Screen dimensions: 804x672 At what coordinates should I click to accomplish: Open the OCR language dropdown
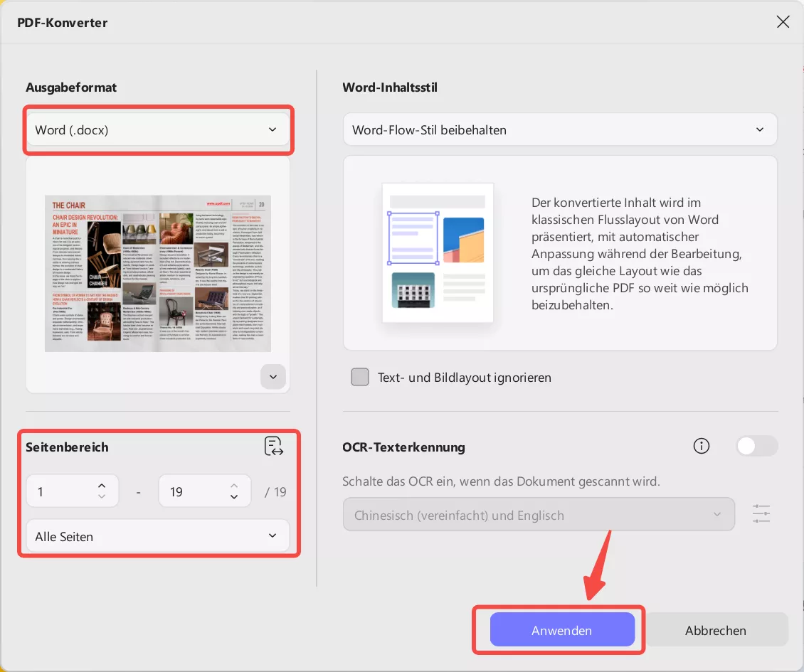click(x=539, y=513)
